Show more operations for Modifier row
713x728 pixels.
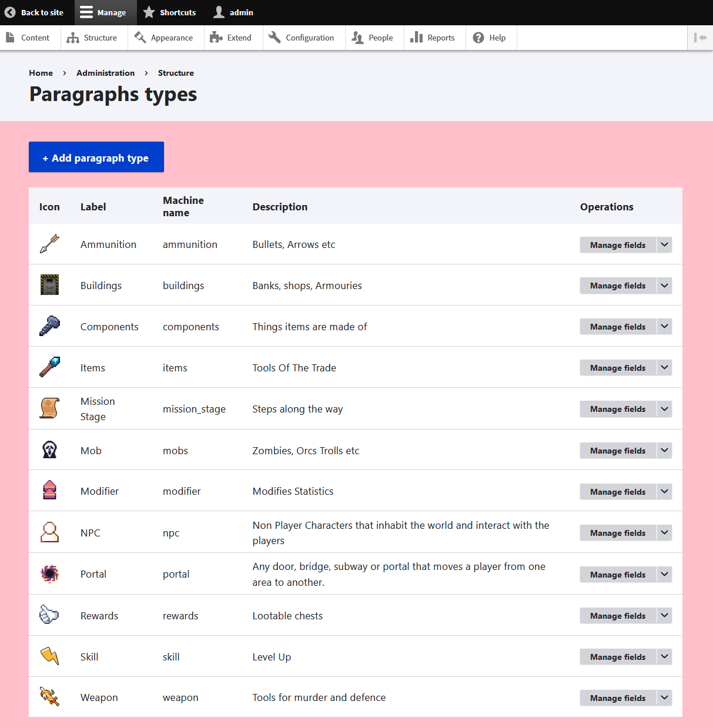click(664, 491)
